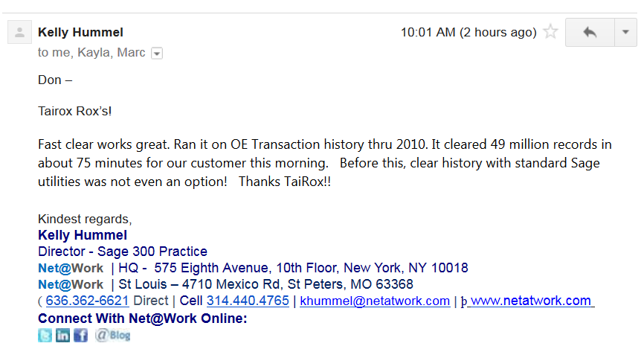Star this email from Kelly Hummel
This screenshot has width=644, height=349.
pyautogui.click(x=550, y=32)
